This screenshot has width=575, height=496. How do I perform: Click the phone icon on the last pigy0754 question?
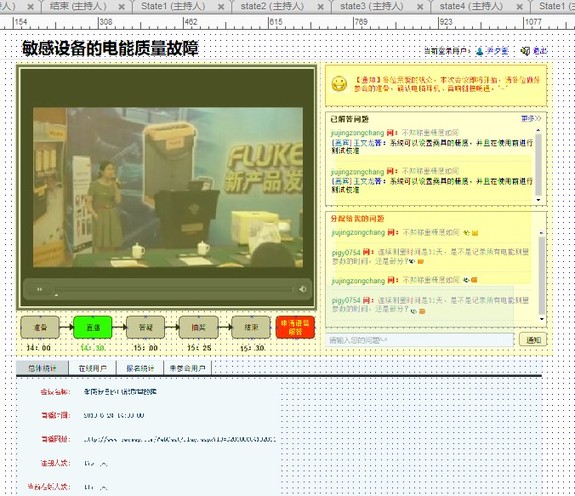coord(414,311)
